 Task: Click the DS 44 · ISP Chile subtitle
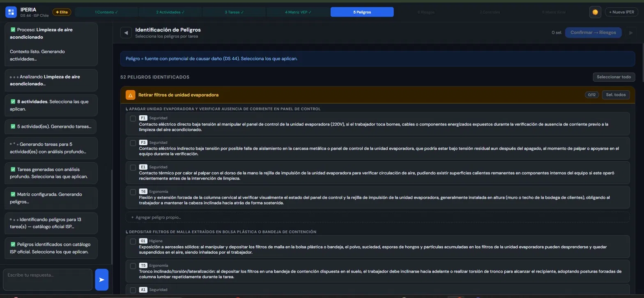[34, 16]
